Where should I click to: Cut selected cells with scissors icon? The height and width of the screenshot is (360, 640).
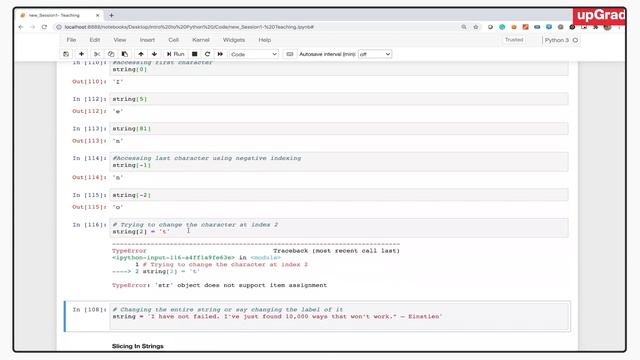(x=97, y=54)
